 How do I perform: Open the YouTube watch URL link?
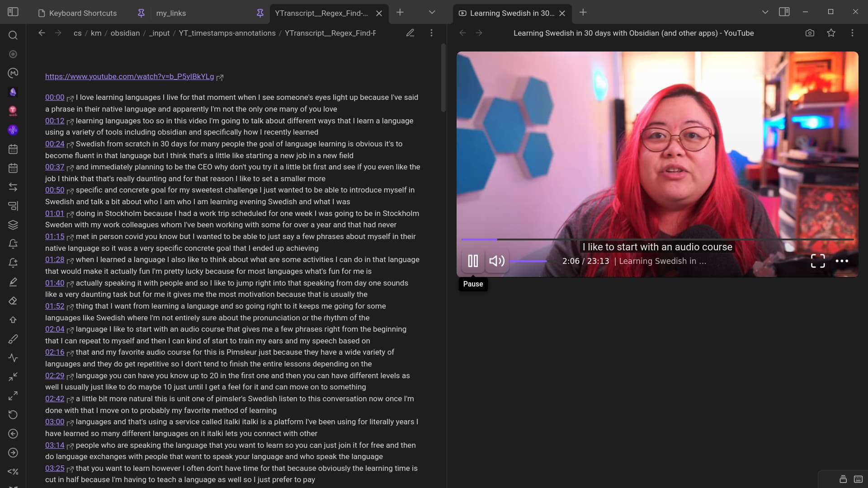tap(129, 76)
